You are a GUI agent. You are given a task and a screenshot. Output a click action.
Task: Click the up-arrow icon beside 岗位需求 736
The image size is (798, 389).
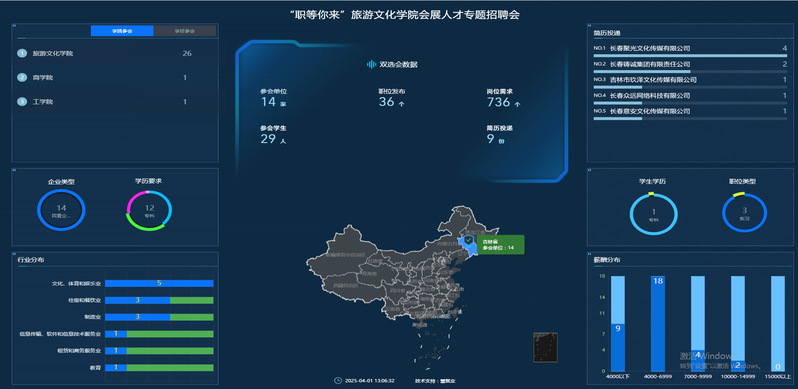[518, 104]
